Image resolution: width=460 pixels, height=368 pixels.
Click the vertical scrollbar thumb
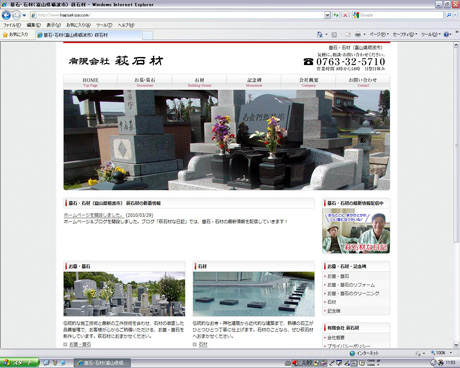coord(456,146)
